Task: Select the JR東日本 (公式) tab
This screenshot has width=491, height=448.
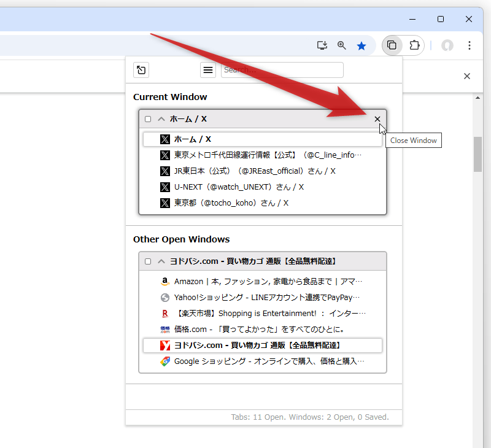Action: click(263, 171)
